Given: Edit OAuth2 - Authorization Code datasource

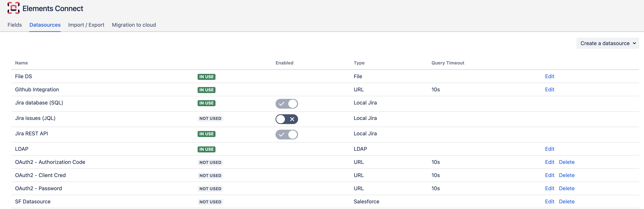Looking at the screenshot, I should pyautogui.click(x=550, y=162).
